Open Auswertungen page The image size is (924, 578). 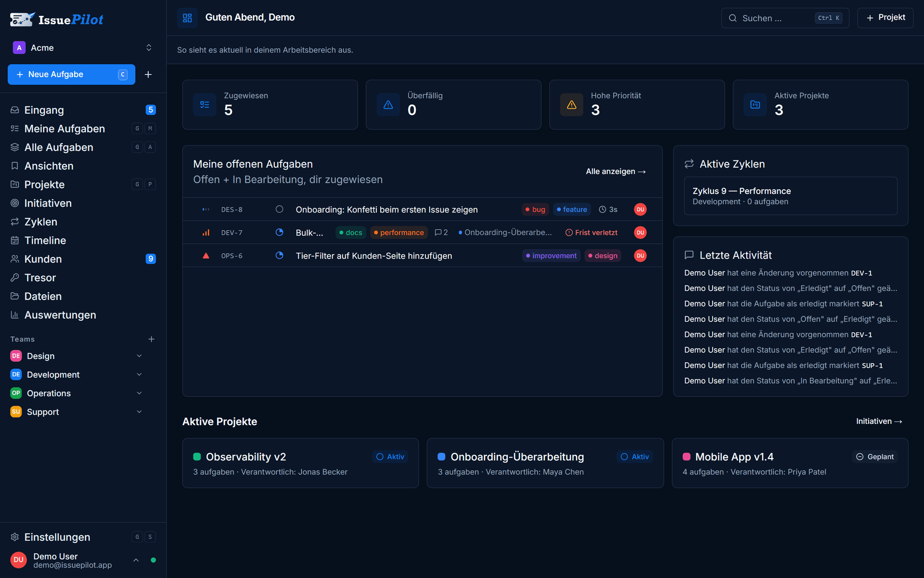83,315
